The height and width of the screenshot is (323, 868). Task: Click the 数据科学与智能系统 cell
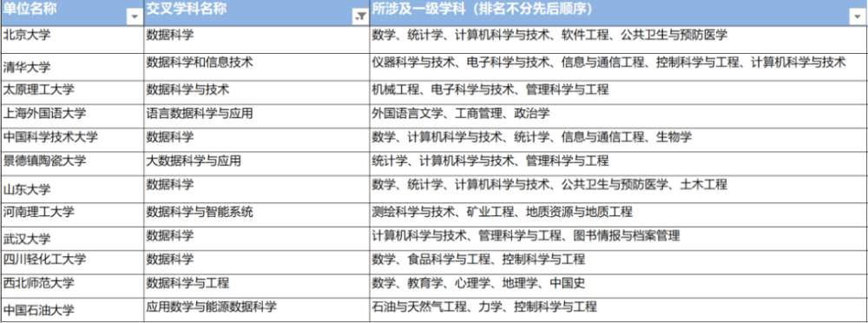click(x=257, y=214)
